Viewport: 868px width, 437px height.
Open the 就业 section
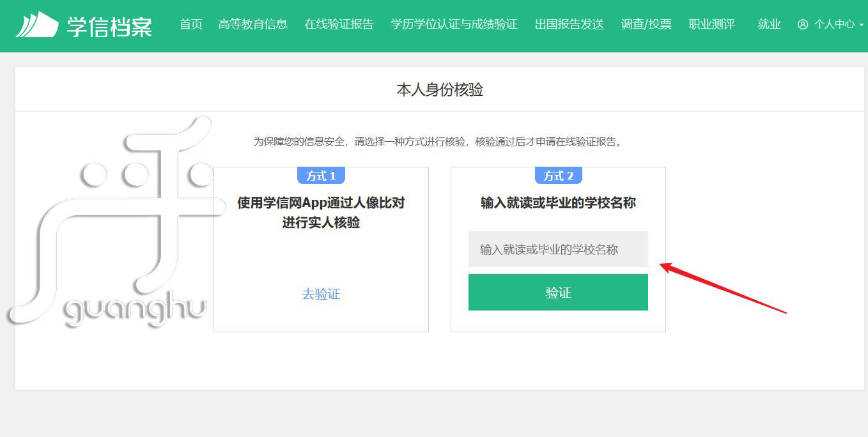coord(768,24)
